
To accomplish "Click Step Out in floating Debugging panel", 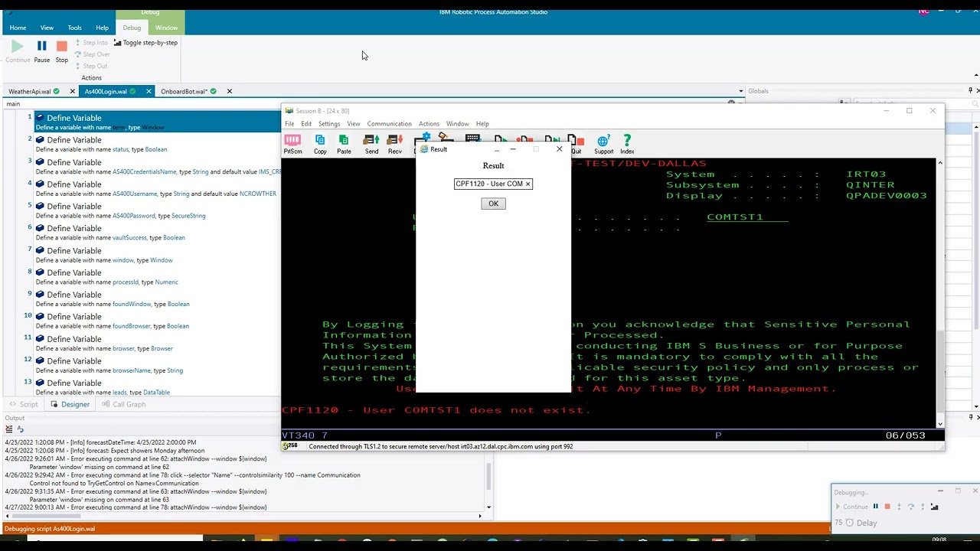I will (x=923, y=507).
